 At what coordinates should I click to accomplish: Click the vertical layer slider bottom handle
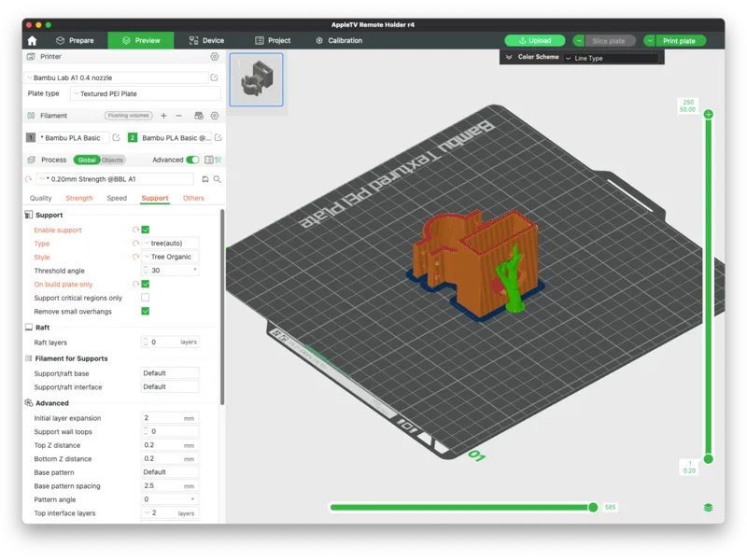coord(709,459)
